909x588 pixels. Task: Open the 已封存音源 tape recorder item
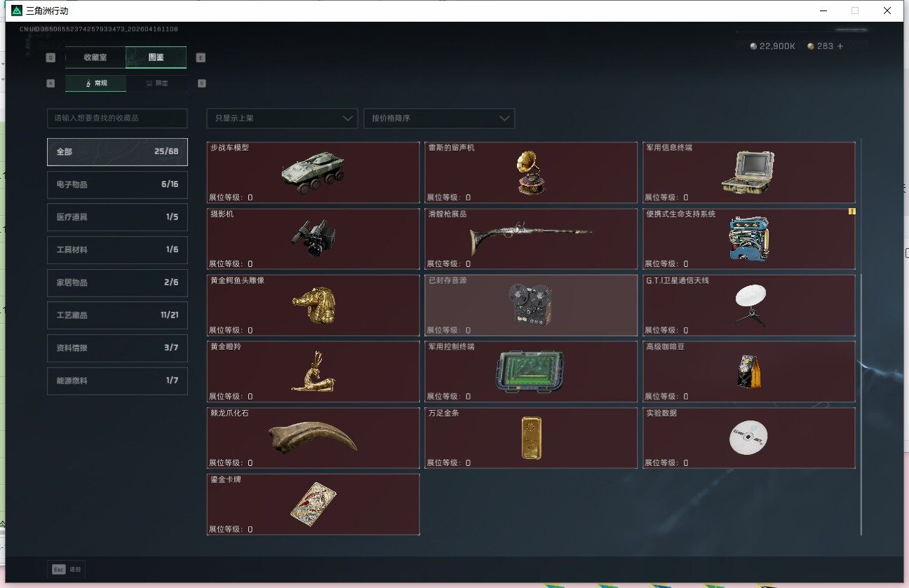(x=531, y=306)
